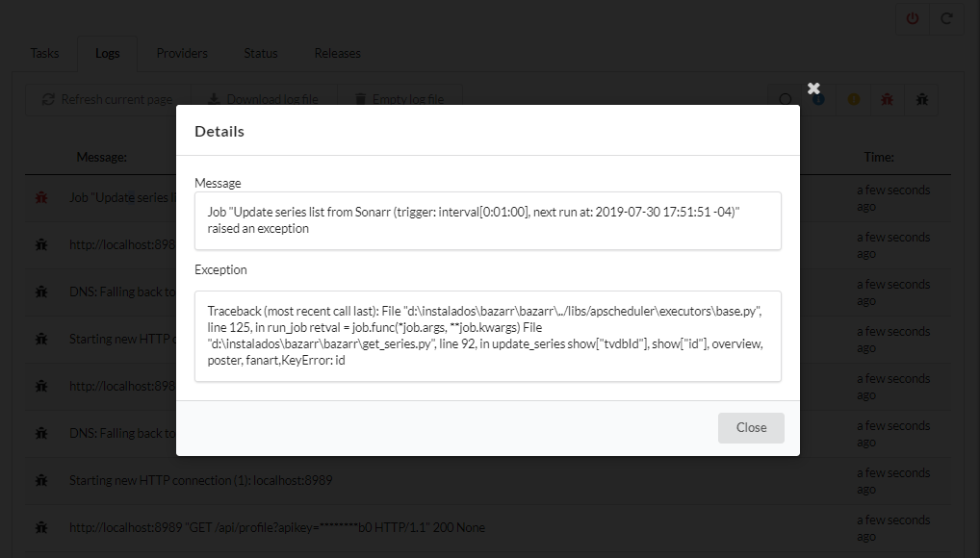The height and width of the screenshot is (558, 980).
Task: Open the log search magnifier icon
Action: pos(786,99)
